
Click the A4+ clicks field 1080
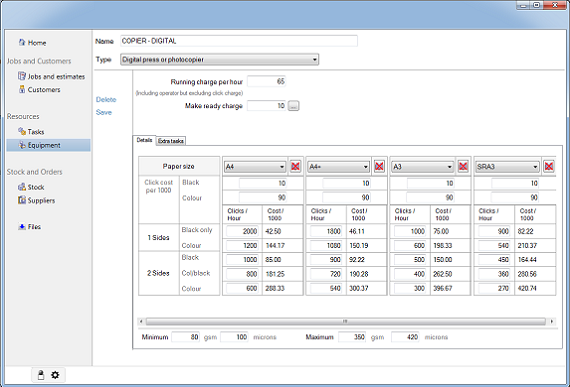click(x=326, y=245)
